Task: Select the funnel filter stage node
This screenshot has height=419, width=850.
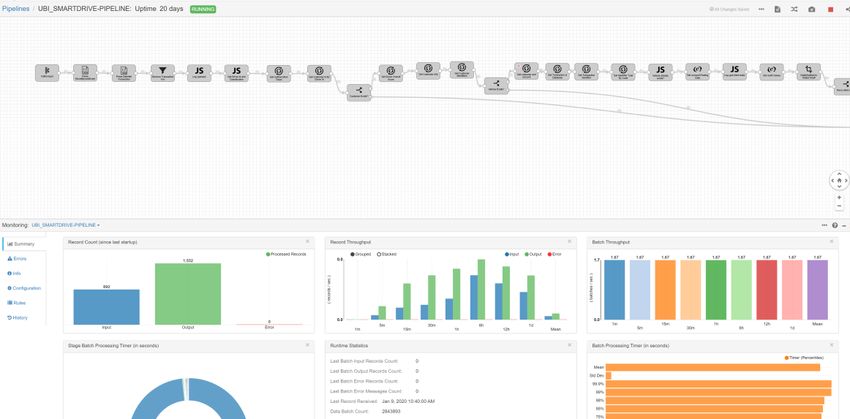Action: coord(163,73)
